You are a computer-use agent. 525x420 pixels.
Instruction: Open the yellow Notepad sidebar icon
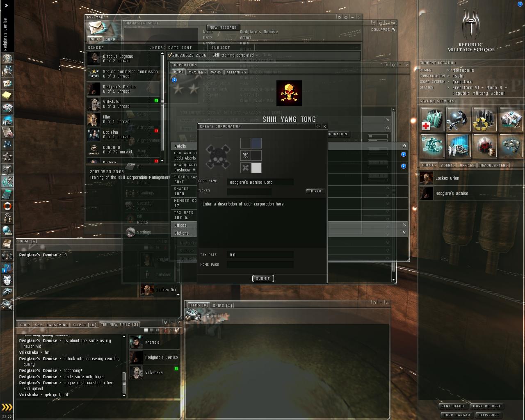click(7, 95)
